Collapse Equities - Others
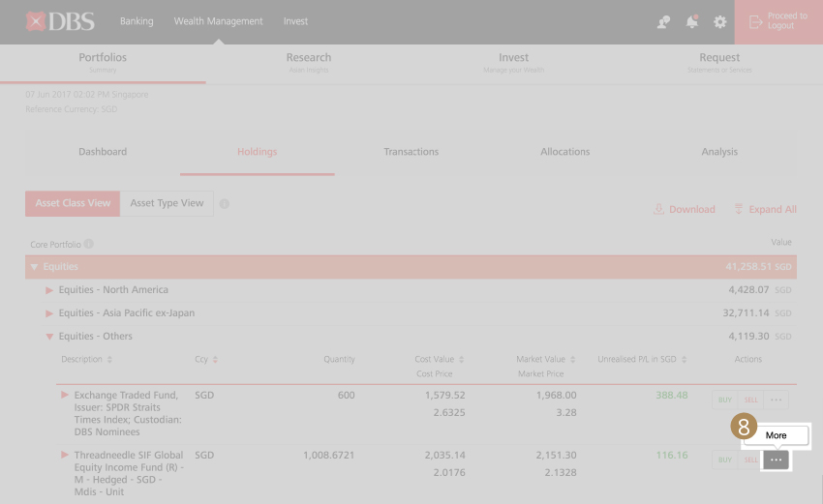The width and height of the screenshot is (823, 504). pos(49,337)
